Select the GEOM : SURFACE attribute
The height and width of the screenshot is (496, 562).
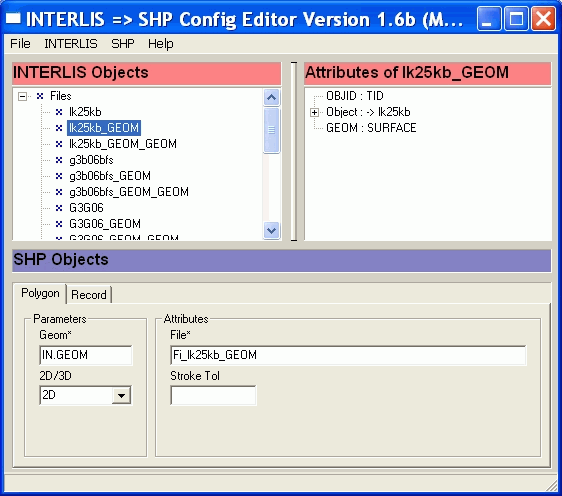tap(371, 128)
